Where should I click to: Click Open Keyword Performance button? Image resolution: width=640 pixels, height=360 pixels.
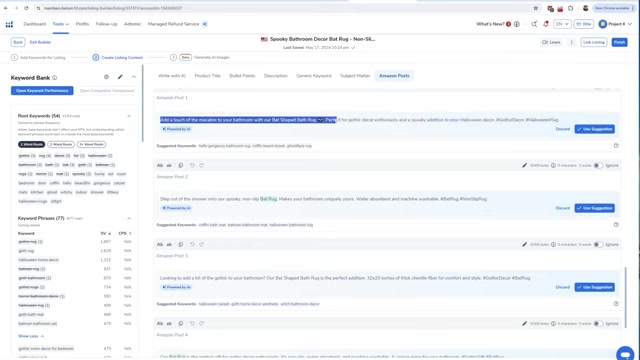[x=42, y=91]
